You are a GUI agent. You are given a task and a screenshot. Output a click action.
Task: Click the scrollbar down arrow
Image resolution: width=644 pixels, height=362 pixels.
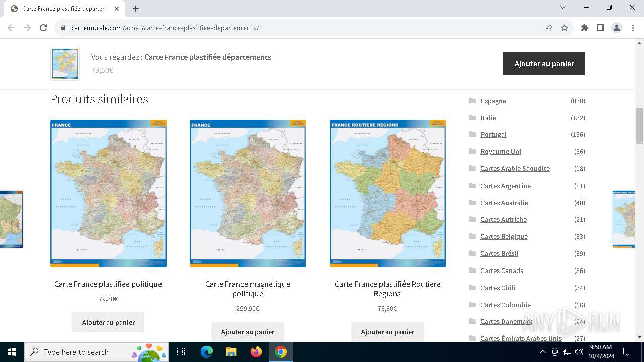[639, 337]
